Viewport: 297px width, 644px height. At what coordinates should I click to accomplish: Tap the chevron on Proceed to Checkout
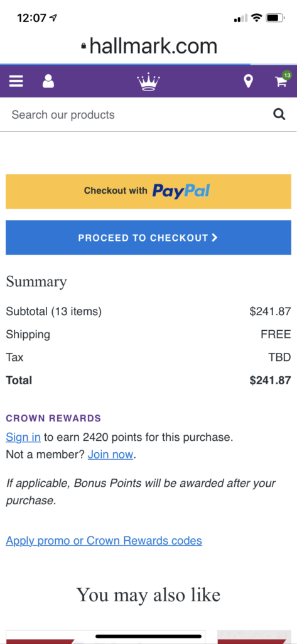pyautogui.click(x=215, y=237)
